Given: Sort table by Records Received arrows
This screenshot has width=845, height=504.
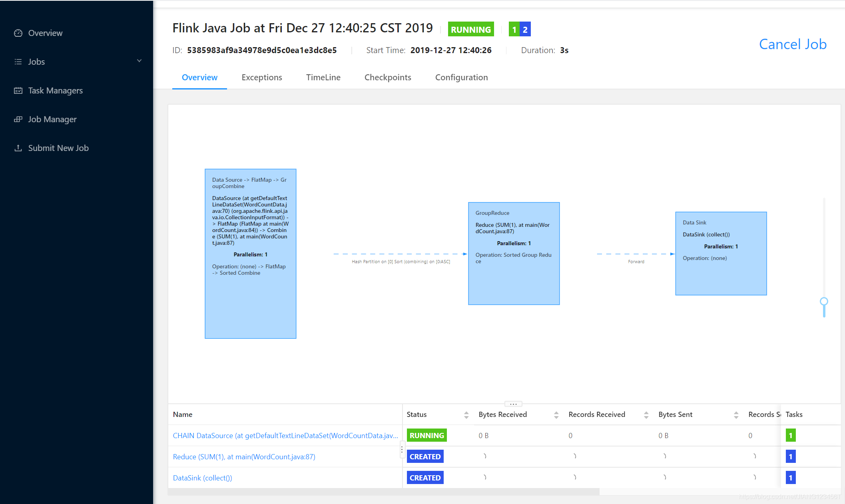Looking at the screenshot, I should [x=646, y=415].
